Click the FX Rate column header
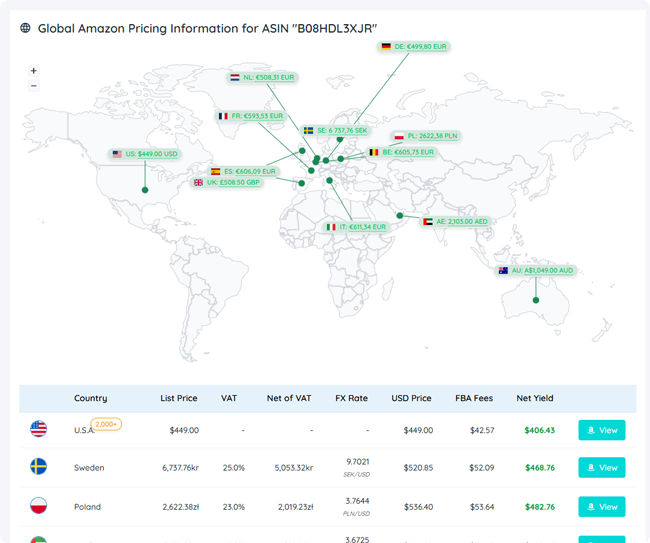This screenshot has height=543, width=650. point(352,398)
